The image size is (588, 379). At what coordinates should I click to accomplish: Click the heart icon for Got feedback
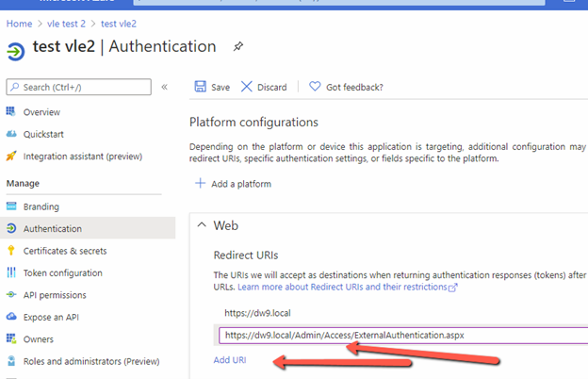315,87
